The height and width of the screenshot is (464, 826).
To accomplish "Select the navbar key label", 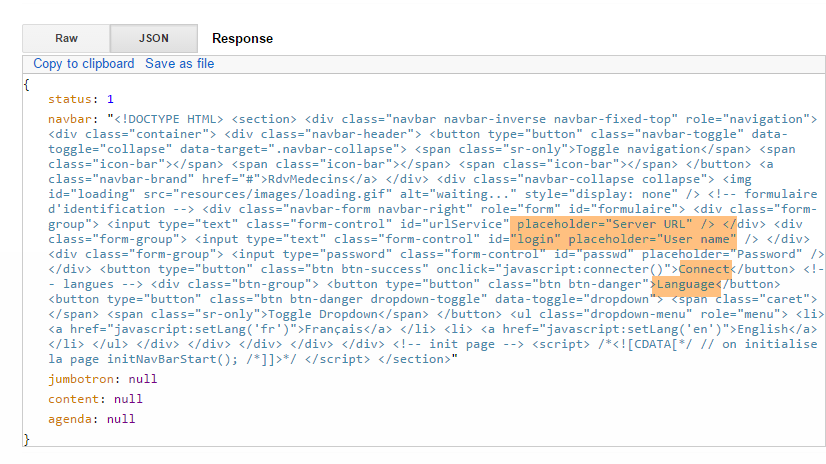I will pos(70,120).
